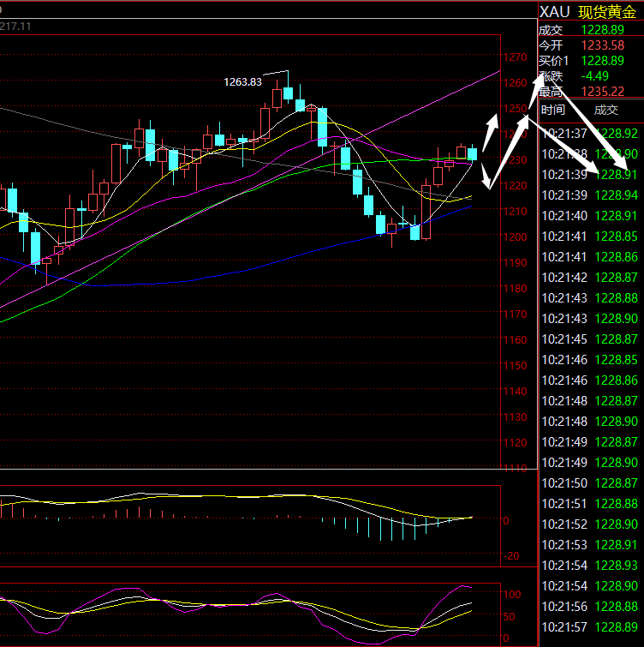Click the 时间 column header
Viewport: 644px width, 647px height.
coord(552,110)
